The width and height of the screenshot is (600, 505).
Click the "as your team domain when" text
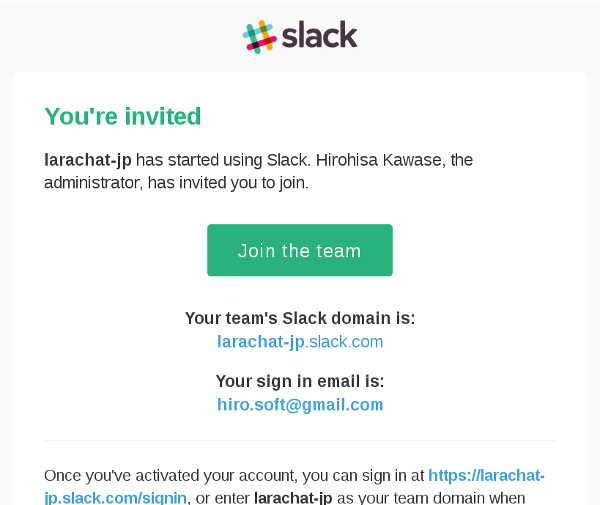tap(431, 498)
